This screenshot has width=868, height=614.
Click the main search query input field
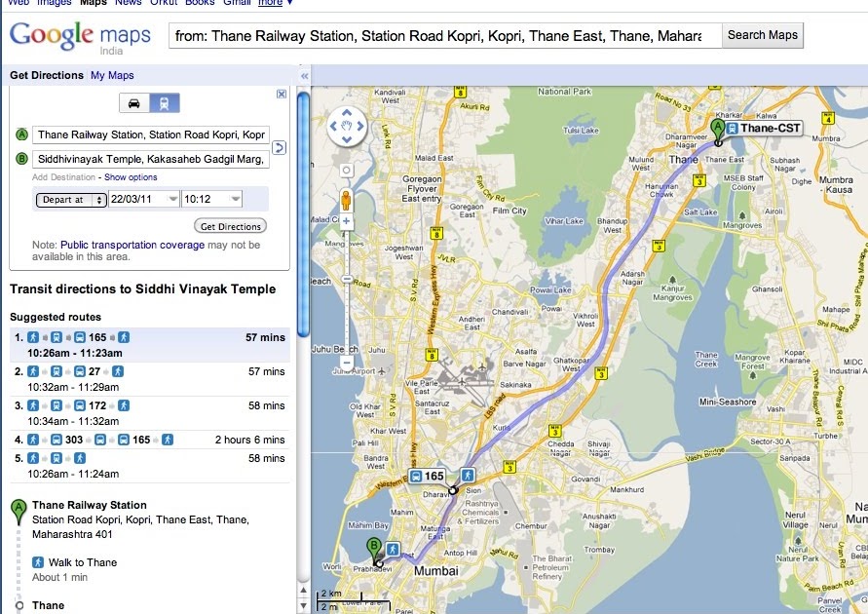444,36
